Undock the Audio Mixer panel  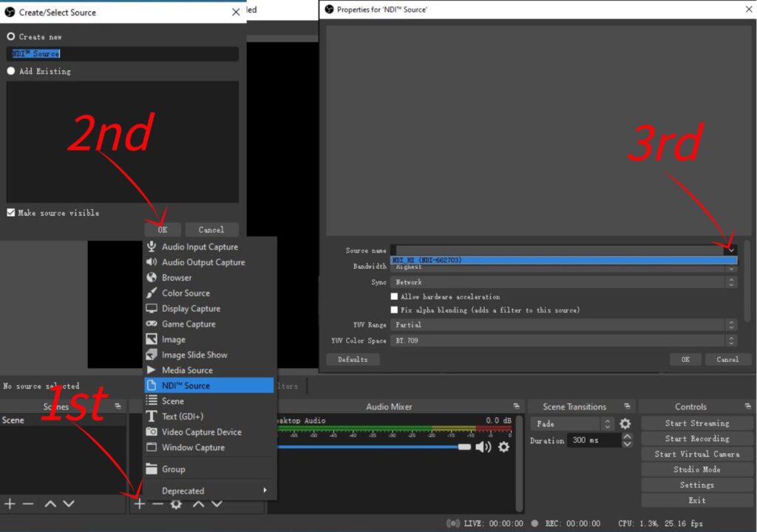pyautogui.click(x=516, y=406)
